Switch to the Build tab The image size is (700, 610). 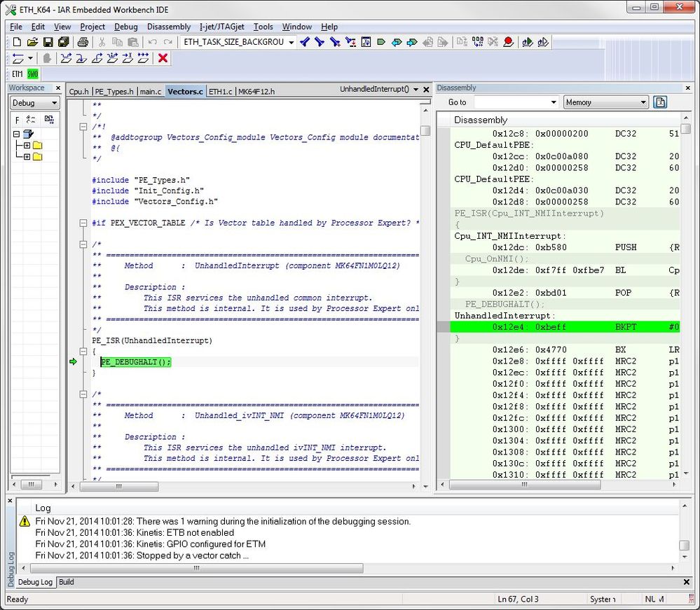tap(66, 582)
